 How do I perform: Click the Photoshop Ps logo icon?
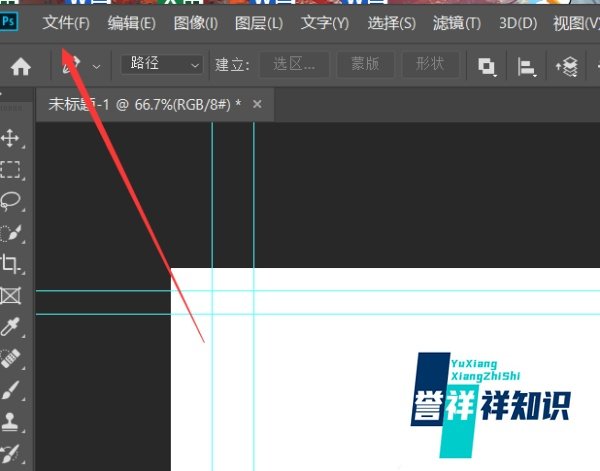(x=8, y=21)
